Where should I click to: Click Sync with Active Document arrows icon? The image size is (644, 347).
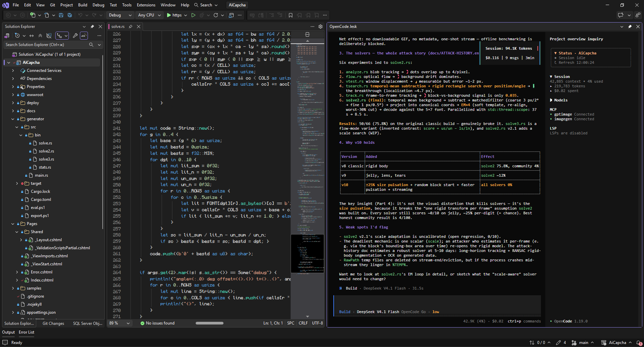point(32,36)
